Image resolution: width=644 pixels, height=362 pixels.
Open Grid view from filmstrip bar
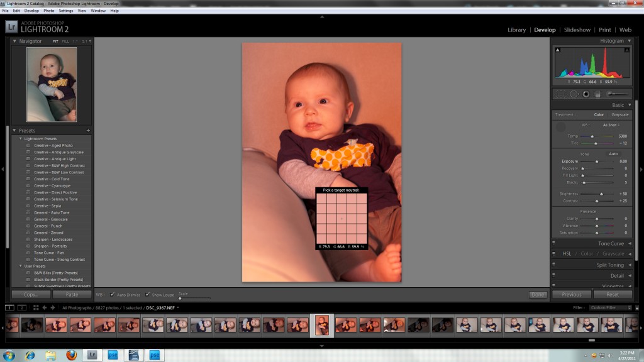tap(36, 307)
